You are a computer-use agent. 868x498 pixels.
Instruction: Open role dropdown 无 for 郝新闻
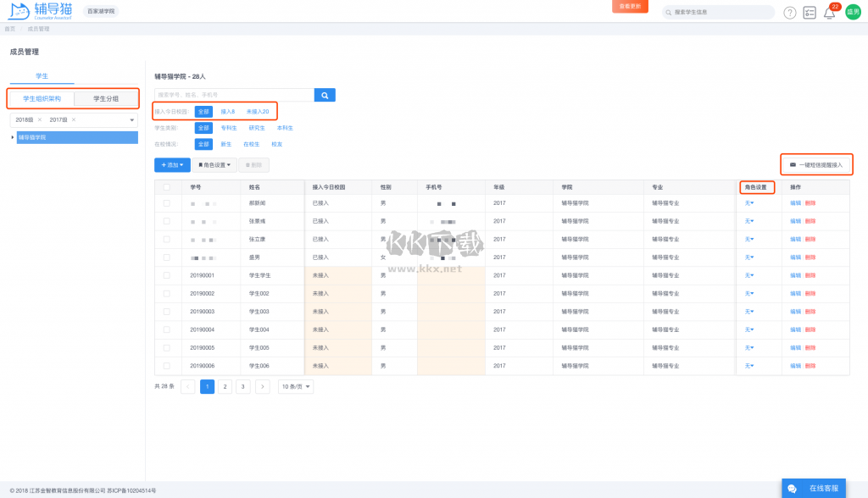click(x=749, y=203)
